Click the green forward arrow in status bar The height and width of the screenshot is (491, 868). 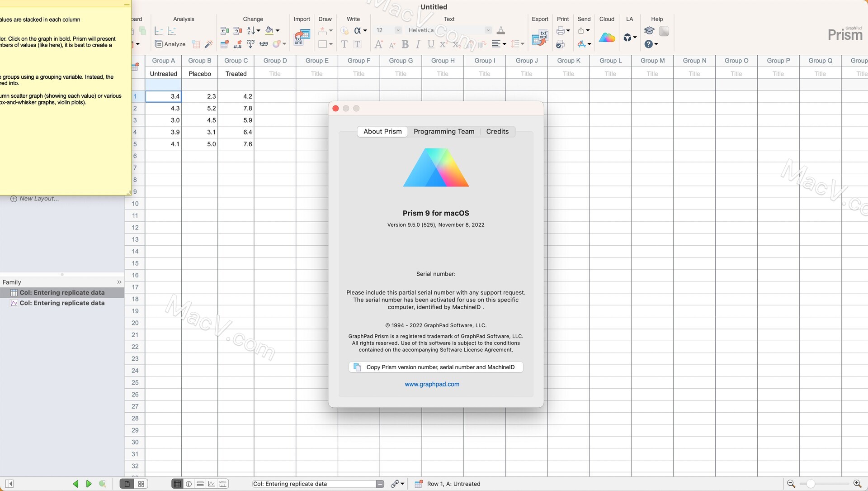pyautogui.click(x=89, y=484)
